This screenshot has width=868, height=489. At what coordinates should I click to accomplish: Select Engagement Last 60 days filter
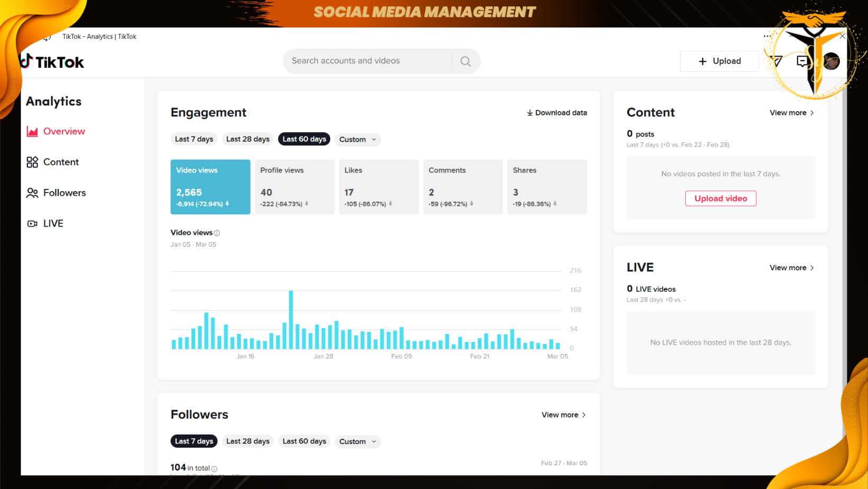(x=304, y=139)
